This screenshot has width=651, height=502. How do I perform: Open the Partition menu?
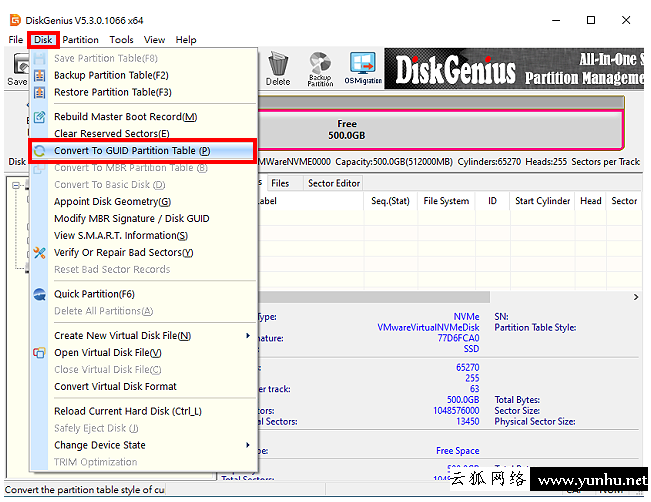click(x=81, y=40)
